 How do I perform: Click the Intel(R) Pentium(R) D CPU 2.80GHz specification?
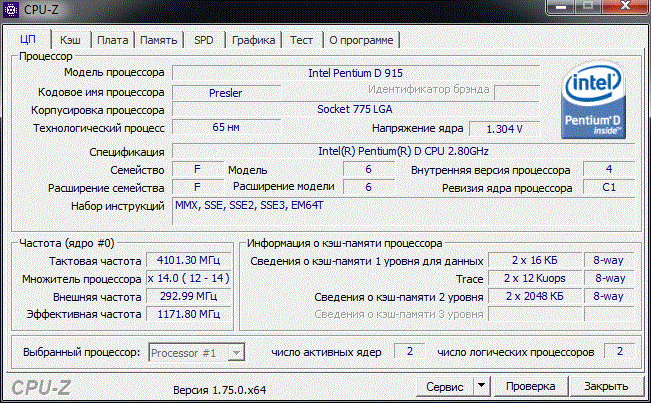[x=403, y=151]
